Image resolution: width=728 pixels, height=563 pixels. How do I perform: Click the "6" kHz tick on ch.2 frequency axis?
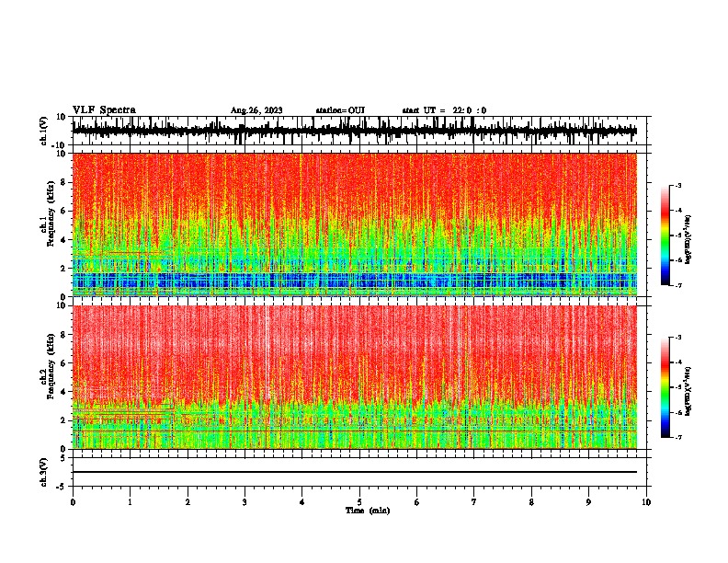pyautogui.click(x=64, y=362)
